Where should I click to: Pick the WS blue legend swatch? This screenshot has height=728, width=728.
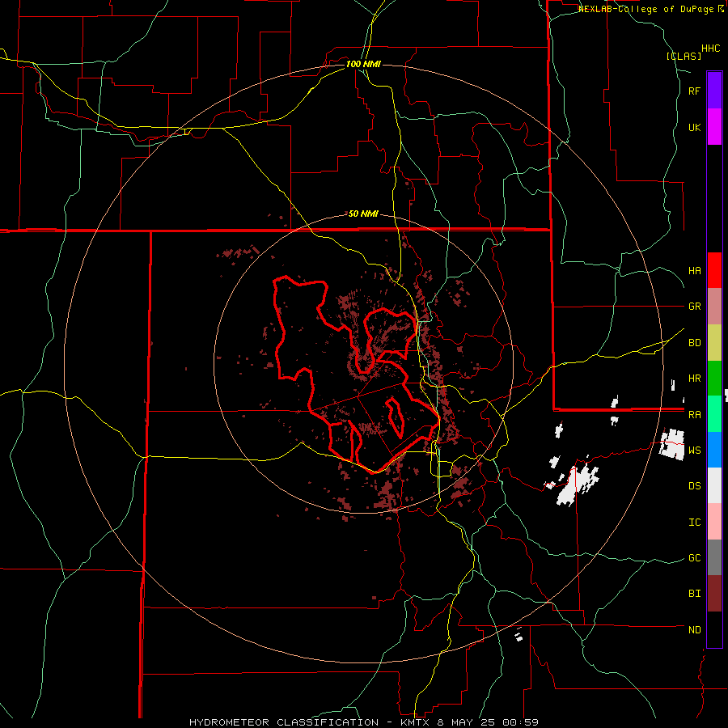(714, 450)
